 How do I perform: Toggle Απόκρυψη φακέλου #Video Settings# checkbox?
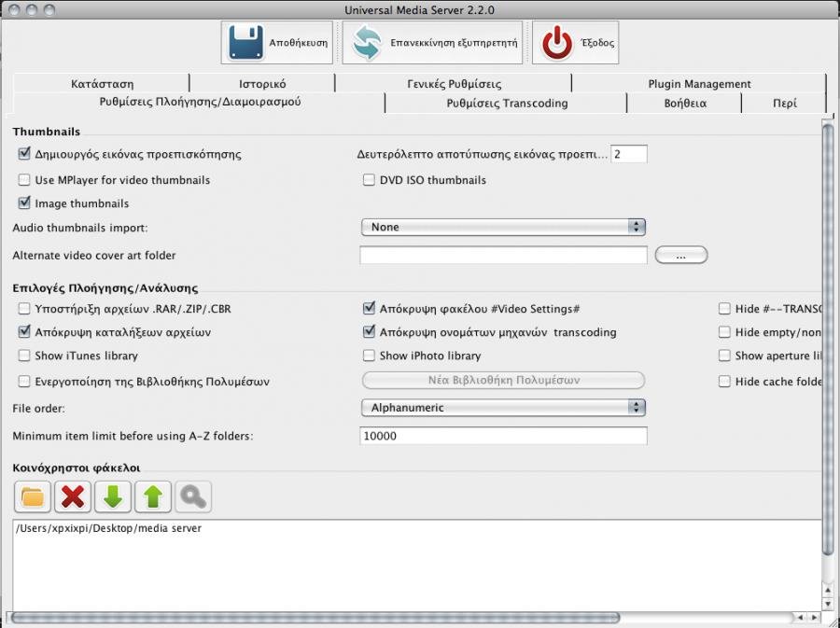369,308
